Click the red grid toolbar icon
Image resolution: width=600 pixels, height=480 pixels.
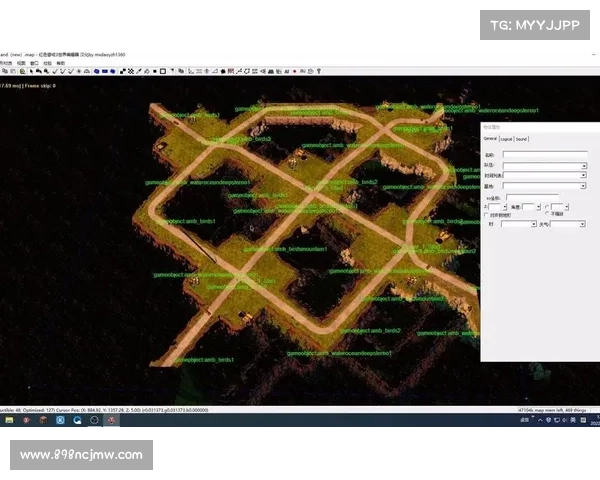click(x=230, y=71)
